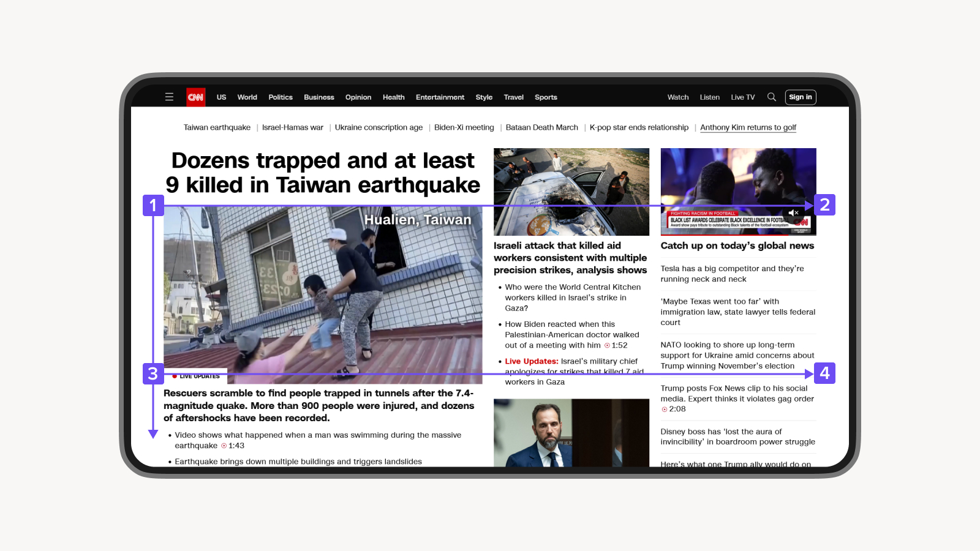Unmute the video via speaker icon
This screenshot has height=551, width=980.
[x=793, y=213]
